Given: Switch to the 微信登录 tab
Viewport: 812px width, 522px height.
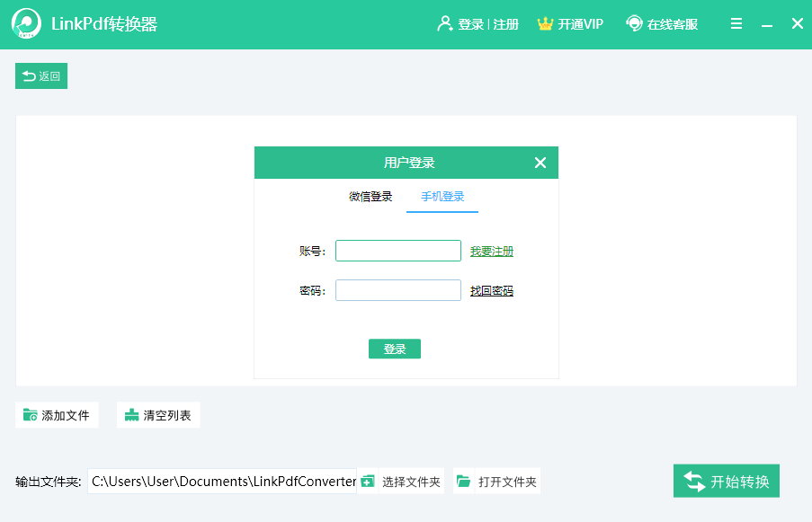Looking at the screenshot, I should tap(370, 197).
